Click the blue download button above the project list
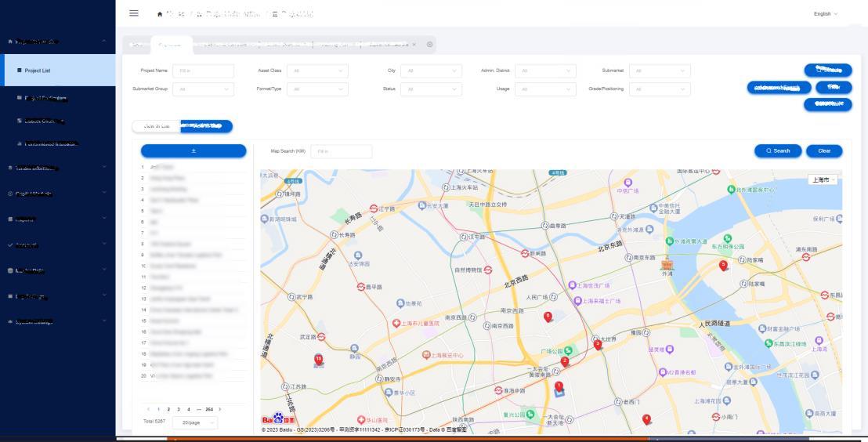Screen dimensions: 868x442 [x=193, y=150]
